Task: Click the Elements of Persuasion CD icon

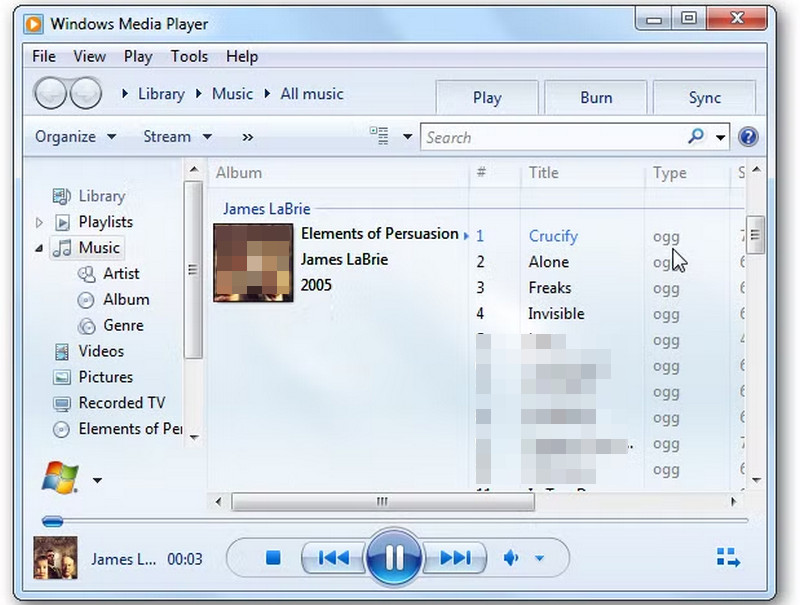Action: point(61,430)
